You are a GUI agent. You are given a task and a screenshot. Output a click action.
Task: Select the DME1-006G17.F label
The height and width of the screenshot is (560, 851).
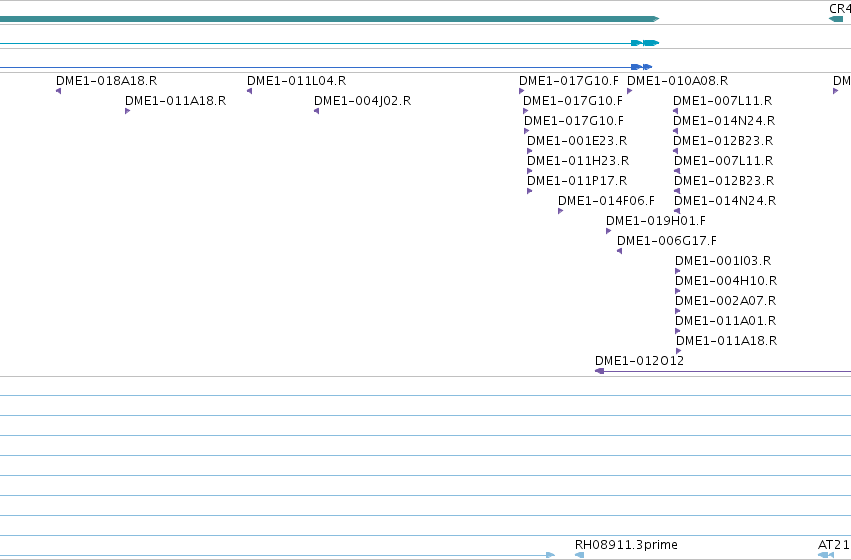[666, 241]
